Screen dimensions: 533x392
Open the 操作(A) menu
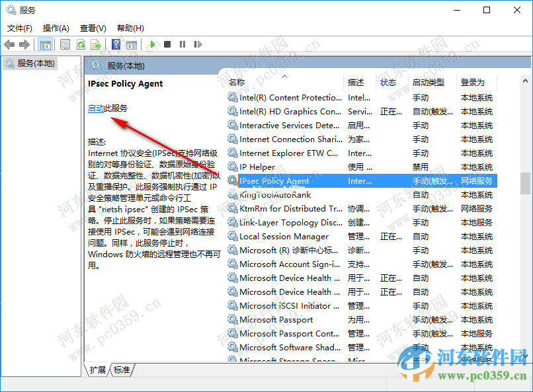click(x=56, y=28)
